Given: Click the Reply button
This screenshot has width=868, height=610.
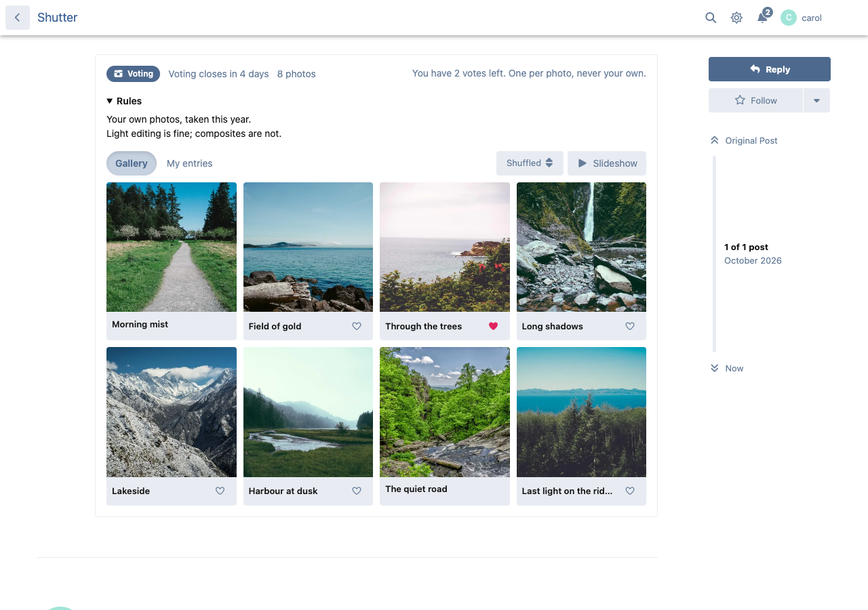Looking at the screenshot, I should point(770,69).
